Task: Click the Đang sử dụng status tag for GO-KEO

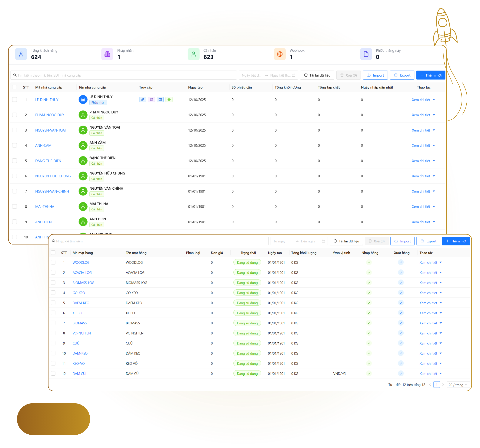Action: point(247,293)
